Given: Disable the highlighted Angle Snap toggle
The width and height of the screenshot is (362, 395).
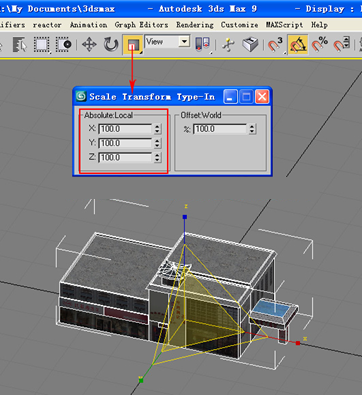Looking at the screenshot, I should click(x=298, y=44).
